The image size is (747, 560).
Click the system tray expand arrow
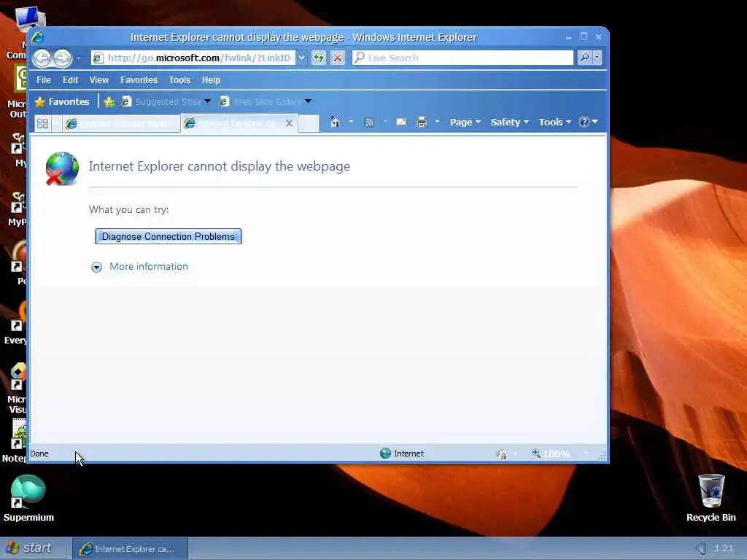pos(701,548)
